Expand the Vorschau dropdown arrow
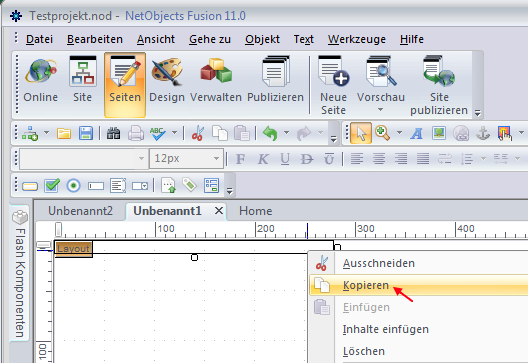This screenshot has width=528, height=363. [381, 109]
